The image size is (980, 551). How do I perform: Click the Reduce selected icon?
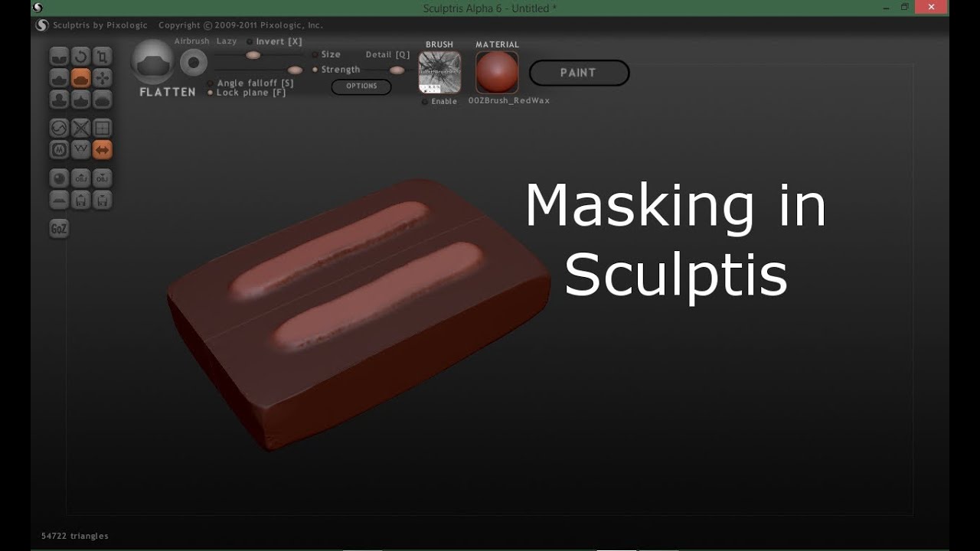80,128
